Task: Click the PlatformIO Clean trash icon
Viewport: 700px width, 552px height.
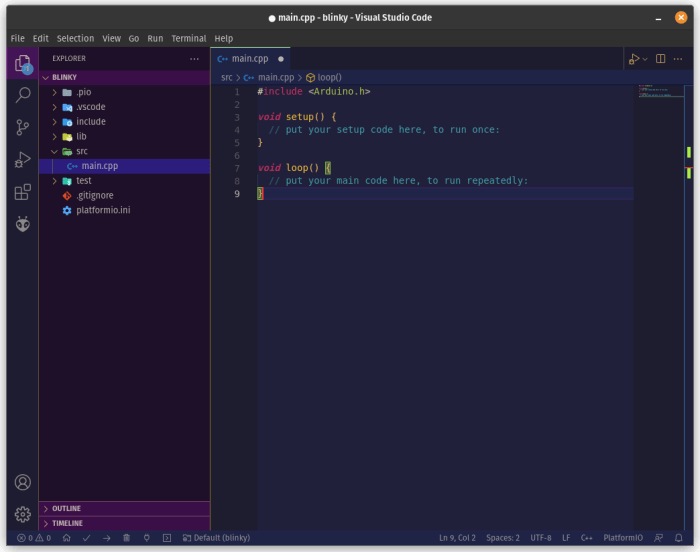Action: click(x=127, y=538)
